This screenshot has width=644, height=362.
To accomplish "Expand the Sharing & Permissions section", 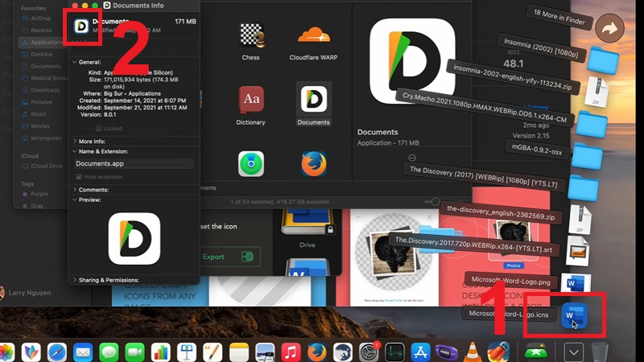I will (x=74, y=280).
